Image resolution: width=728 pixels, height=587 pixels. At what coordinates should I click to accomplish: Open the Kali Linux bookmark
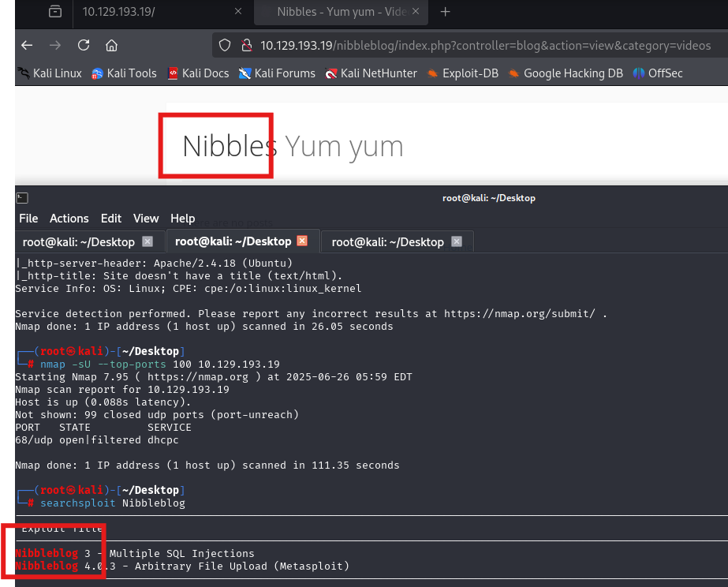(50, 73)
